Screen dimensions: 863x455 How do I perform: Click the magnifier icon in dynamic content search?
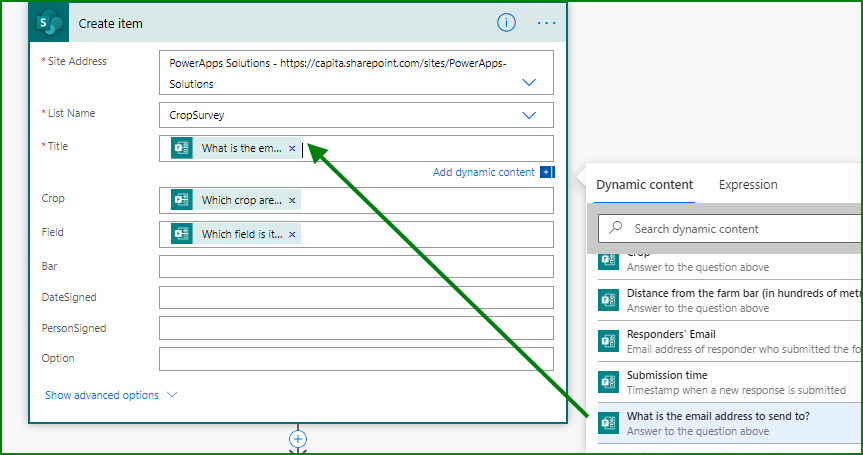(616, 228)
